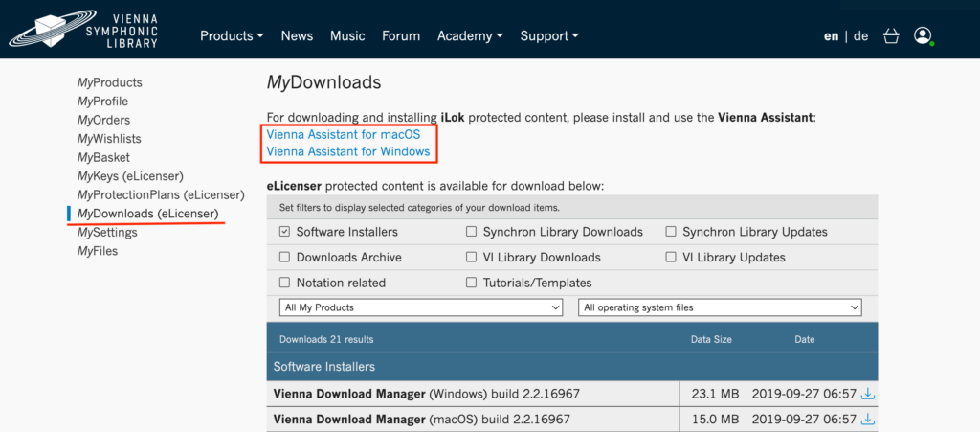Click the Date column header

point(804,339)
